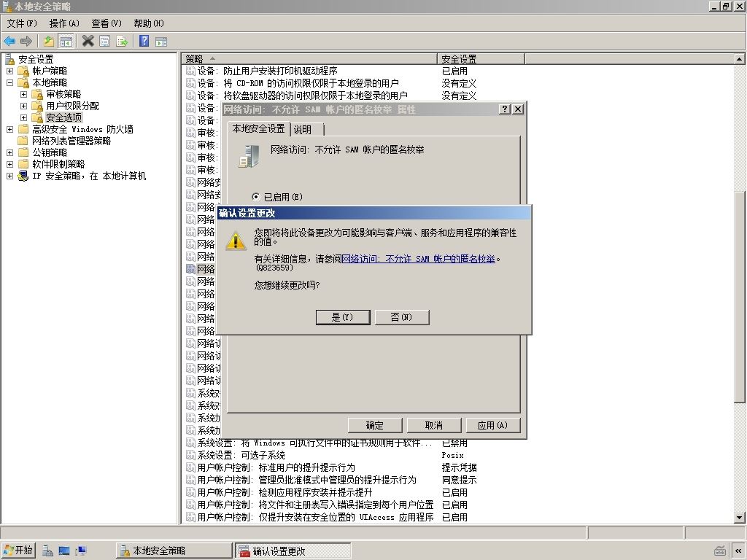Expand the 帐户策略 tree node
The image size is (747, 560).
[9, 71]
